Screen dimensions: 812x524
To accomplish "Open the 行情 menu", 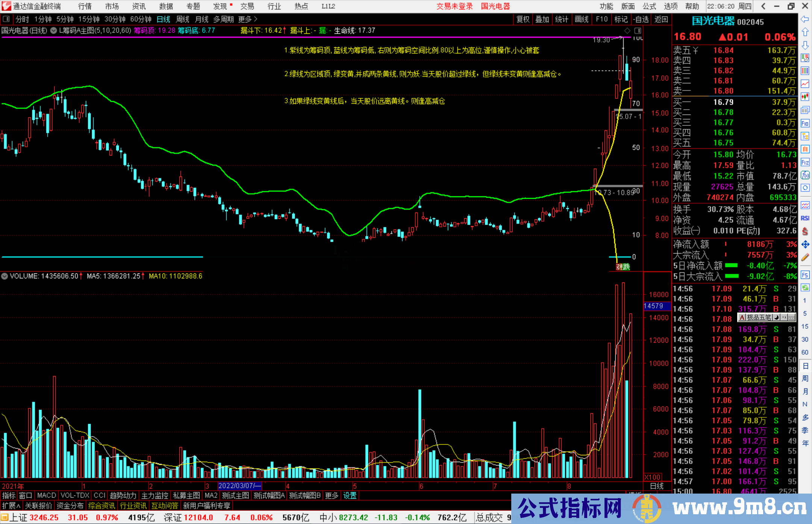I will (85, 6).
